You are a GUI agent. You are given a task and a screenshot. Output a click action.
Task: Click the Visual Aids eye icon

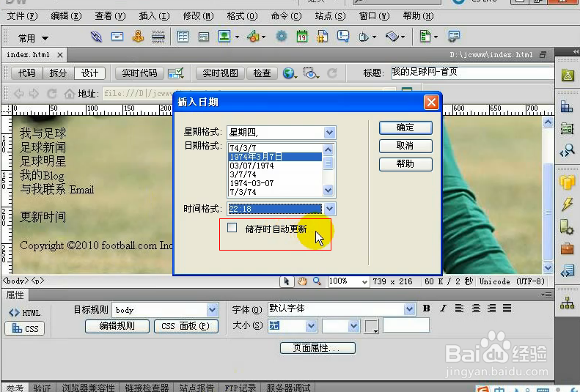point(309,73)
